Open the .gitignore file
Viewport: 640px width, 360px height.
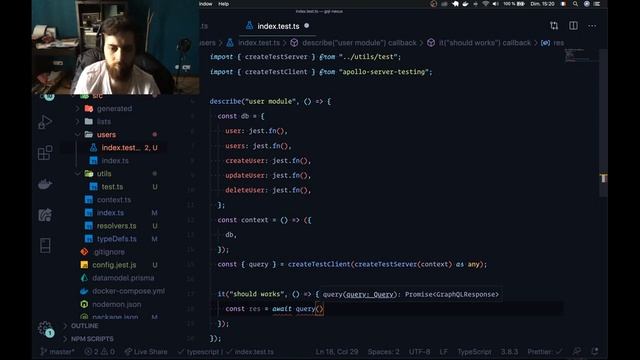[x=109, y=252]
